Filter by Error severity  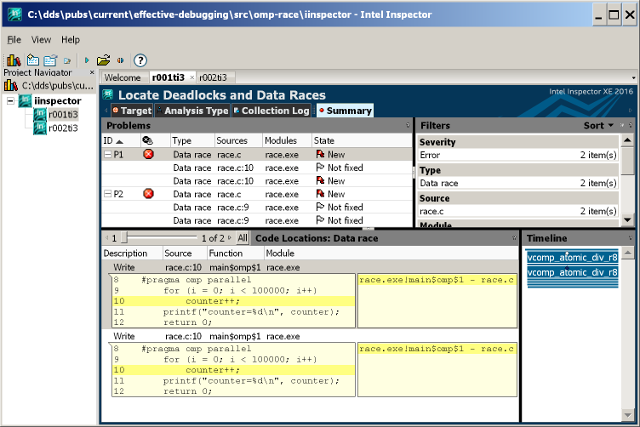point(518,155)
